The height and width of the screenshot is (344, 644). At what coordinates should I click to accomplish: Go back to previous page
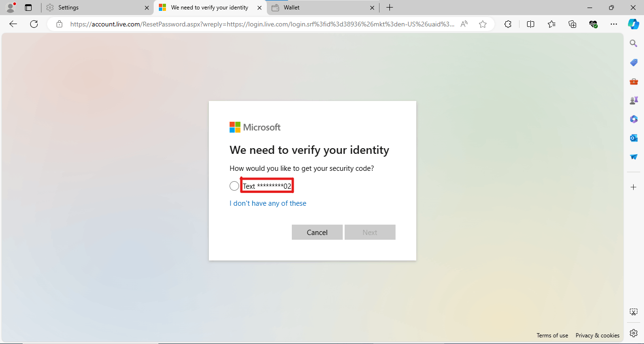coord(13,24)
